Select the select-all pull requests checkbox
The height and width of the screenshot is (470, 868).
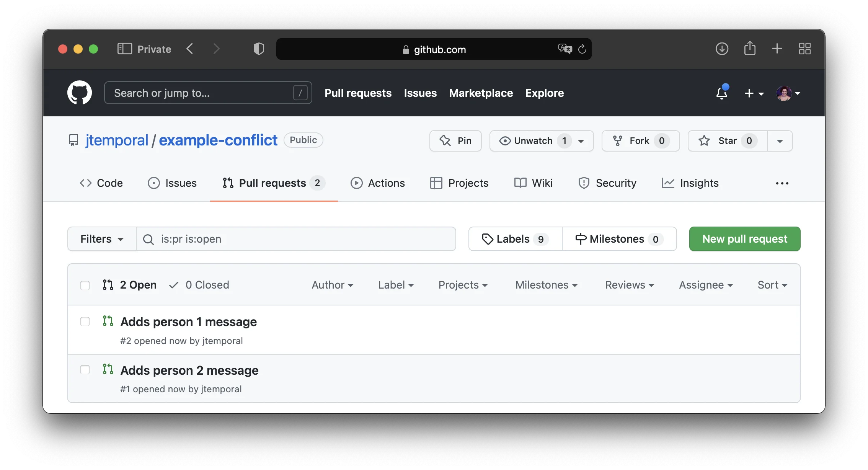[85, 285]
